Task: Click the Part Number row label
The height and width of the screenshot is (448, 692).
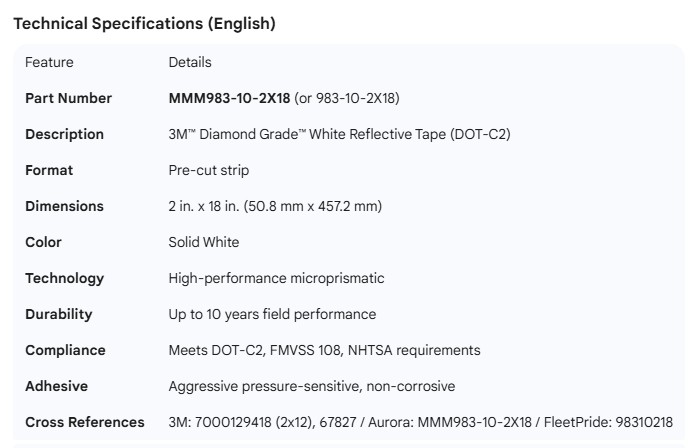Action: (x=68, y=98)
